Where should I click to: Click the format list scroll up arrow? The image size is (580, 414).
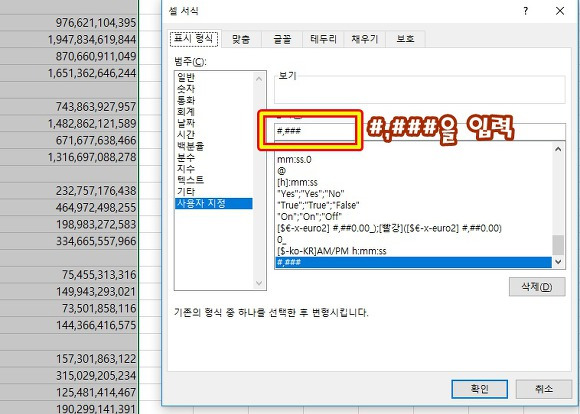558,149
